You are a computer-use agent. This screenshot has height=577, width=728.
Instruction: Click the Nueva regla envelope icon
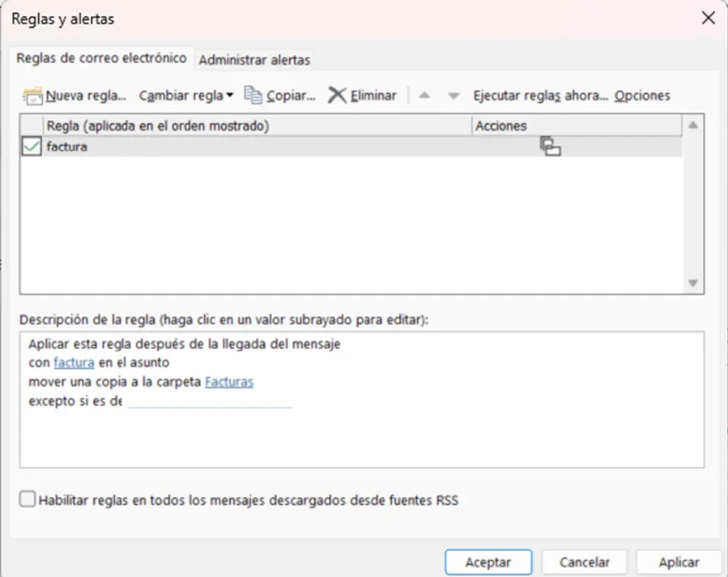tap(32, 96)
